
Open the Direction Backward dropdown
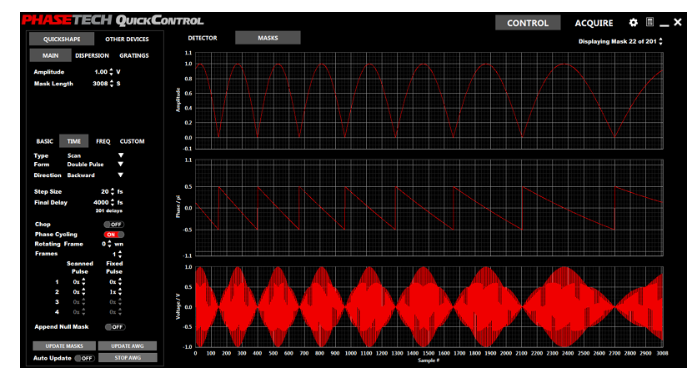[121, 175]
